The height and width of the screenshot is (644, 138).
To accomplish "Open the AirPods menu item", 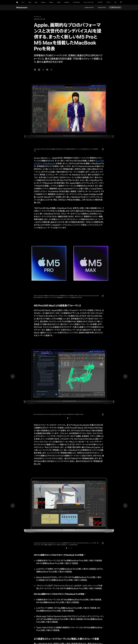I will pyautogui.click(x=66, y=2).
